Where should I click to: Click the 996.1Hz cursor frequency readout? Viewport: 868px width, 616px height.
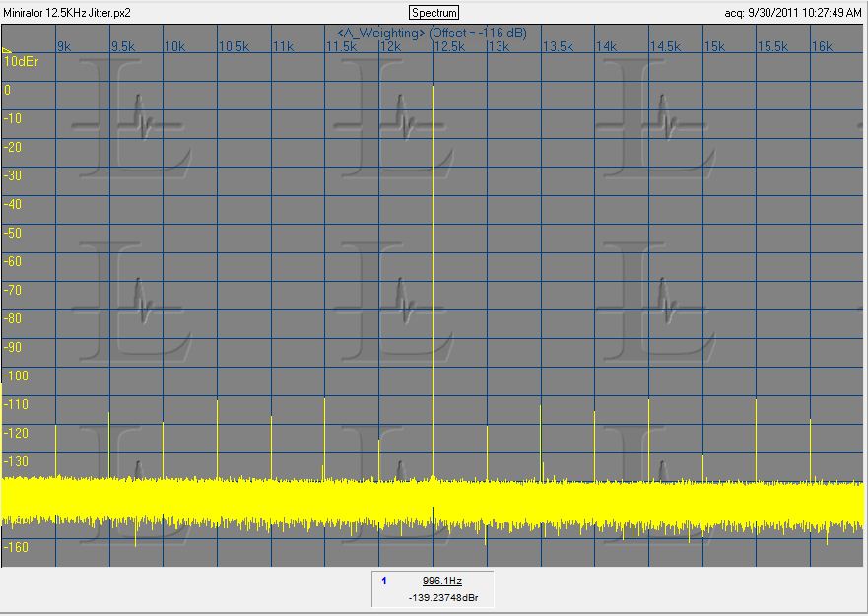click(x=441, y=581)
